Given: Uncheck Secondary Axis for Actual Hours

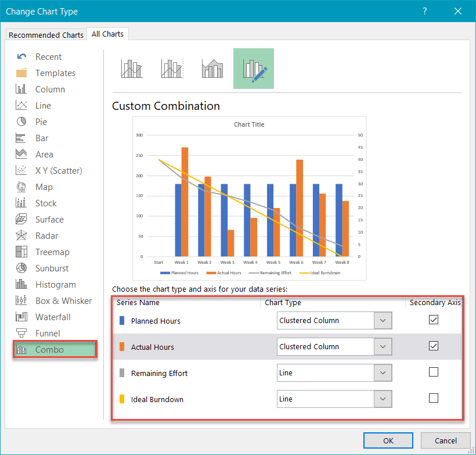Looking at the screenshot, I should (433, 346).
